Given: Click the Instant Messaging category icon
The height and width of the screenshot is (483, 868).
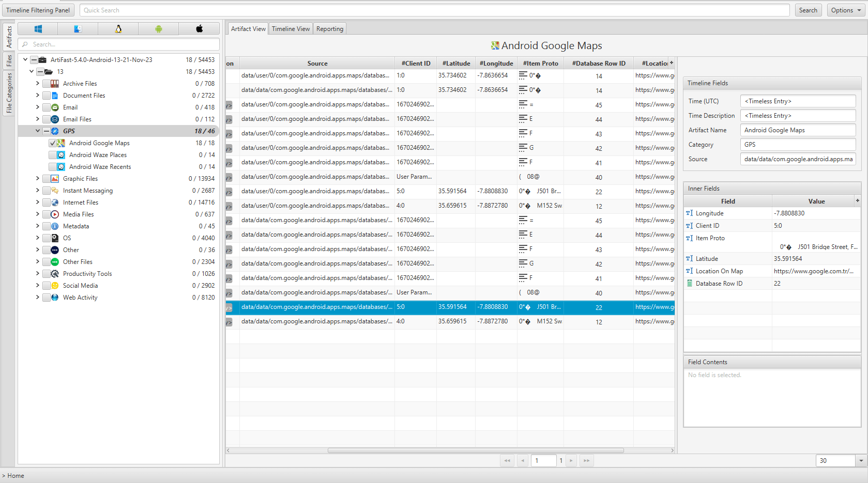Looking at the screenshot, I should [55, 191].
